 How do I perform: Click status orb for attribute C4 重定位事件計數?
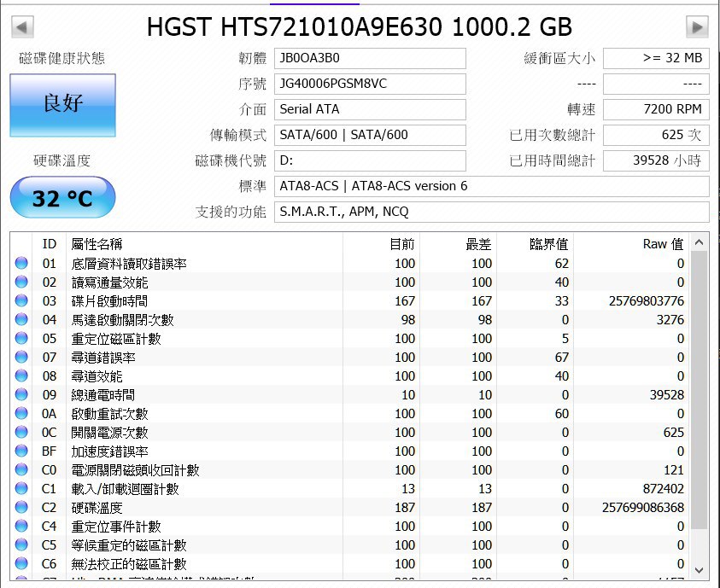21,527
